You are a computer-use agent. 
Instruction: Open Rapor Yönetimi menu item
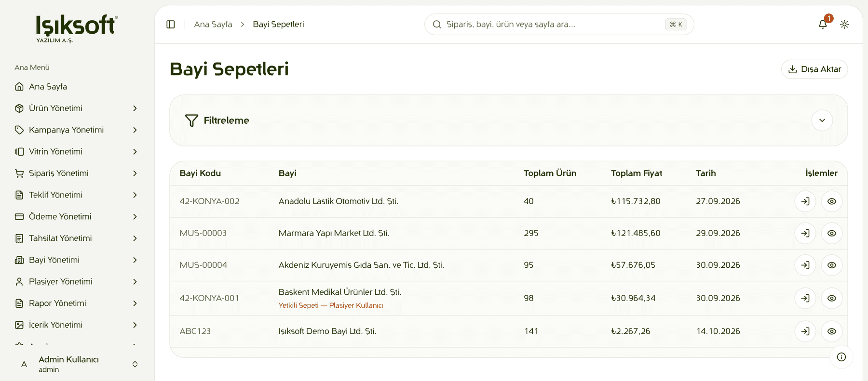click(77, 303)
